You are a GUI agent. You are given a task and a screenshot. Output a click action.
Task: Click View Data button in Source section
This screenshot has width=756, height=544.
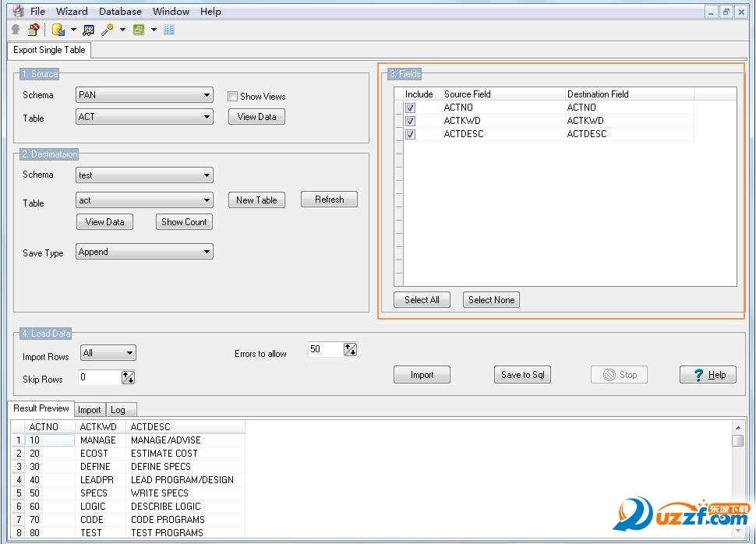click(x=256, y=117)
